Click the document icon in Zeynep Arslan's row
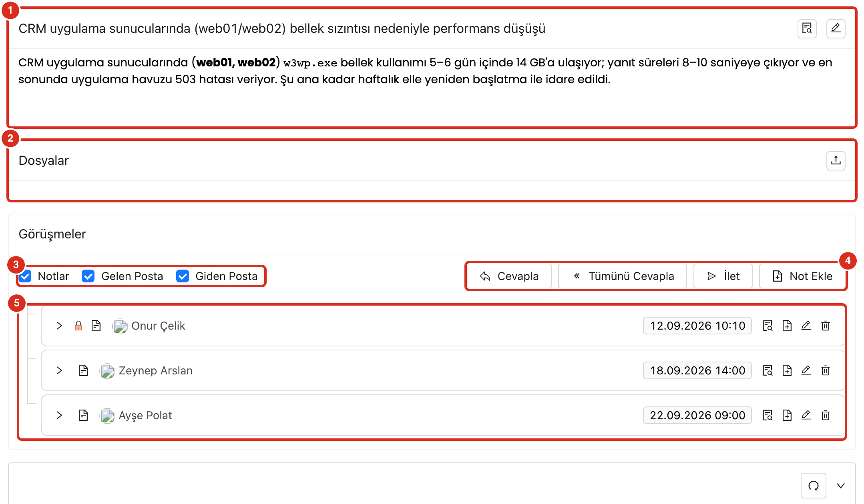Viewport: 864px width, 504px height. pyautogui.click(x=83, y=371)
